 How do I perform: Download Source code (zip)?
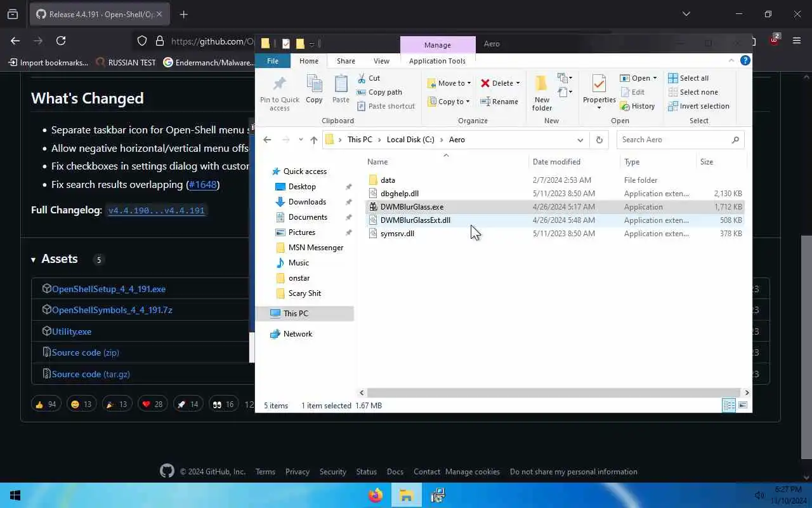coord(86,352)
